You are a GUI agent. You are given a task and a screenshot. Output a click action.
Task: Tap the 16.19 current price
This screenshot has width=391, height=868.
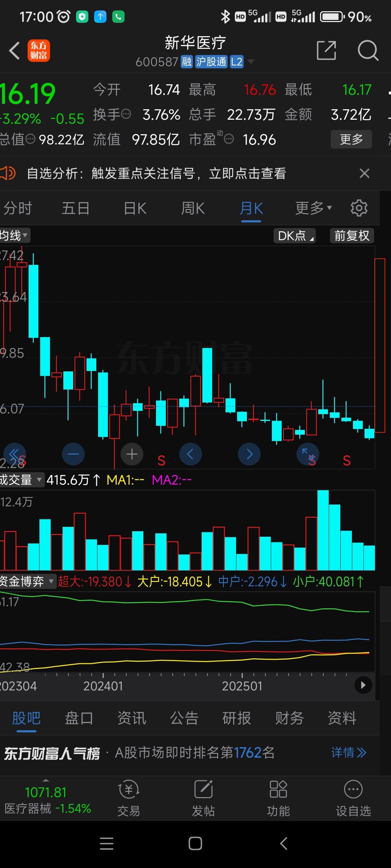point(28,94)
